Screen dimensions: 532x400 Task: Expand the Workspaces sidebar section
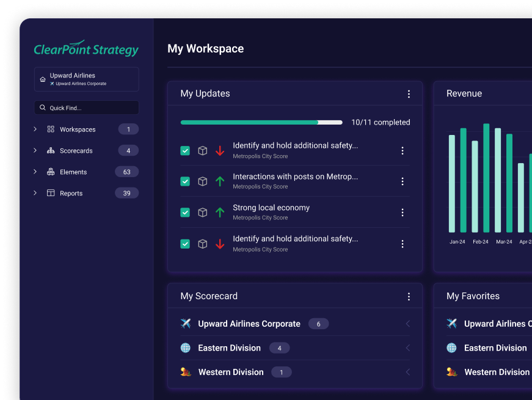pos(35,129)
